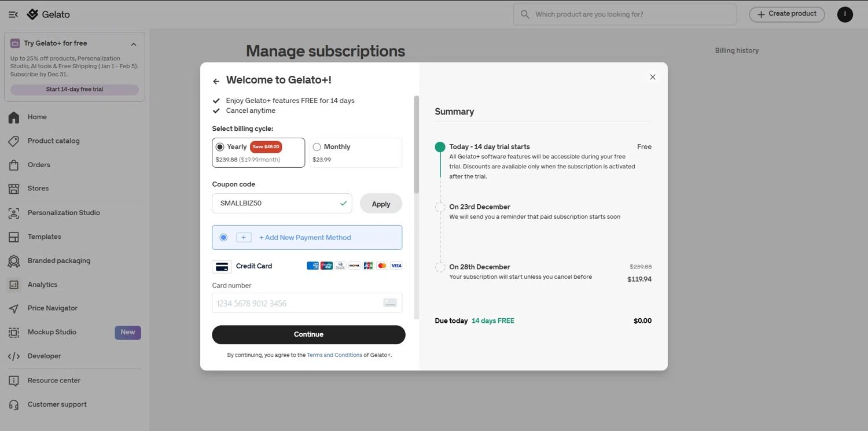The height and width of the screenshot is (431, 868).
Task: Click the struck-through $239.88 in Summary
Action: (641, 267)
